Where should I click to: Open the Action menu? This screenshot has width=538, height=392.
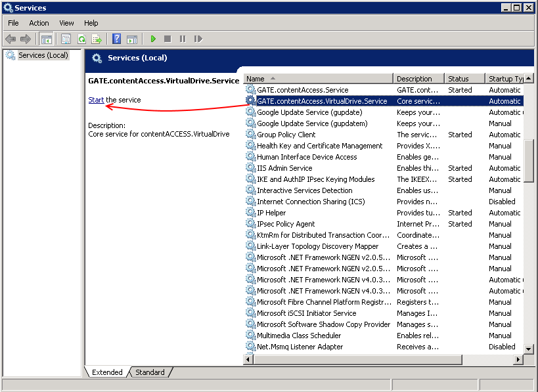39,23
